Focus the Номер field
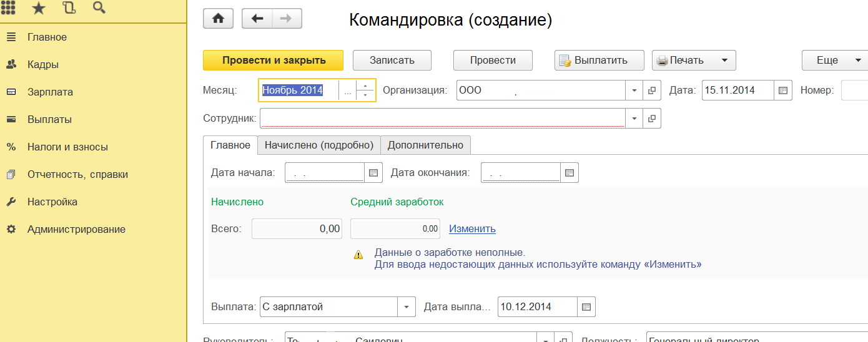 tap(855, 90)
